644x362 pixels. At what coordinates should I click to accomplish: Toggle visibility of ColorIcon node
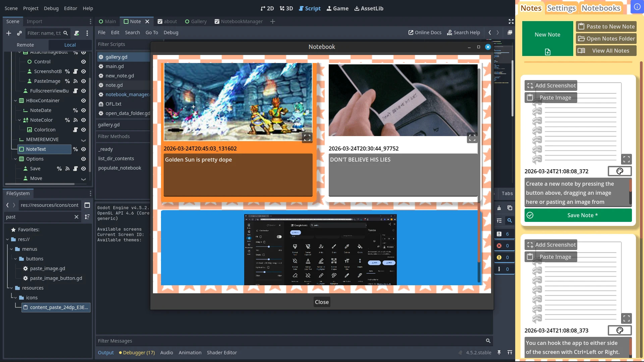point(84,130)
